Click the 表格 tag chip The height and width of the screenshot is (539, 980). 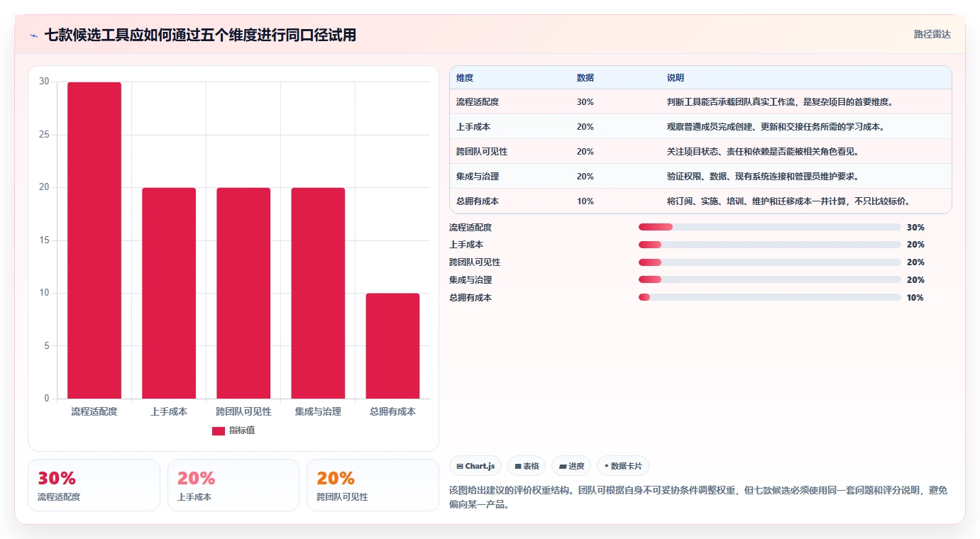click(527, 466)
